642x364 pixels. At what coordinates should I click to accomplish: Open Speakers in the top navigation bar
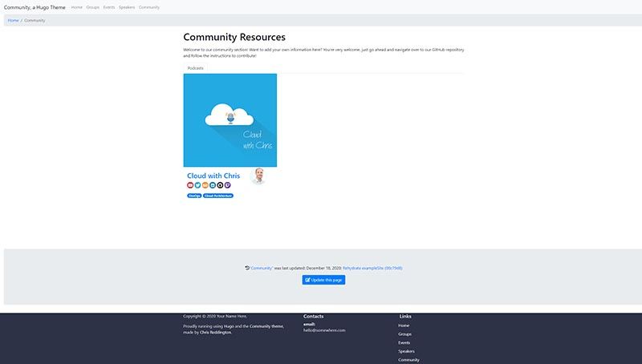[127, 7]
